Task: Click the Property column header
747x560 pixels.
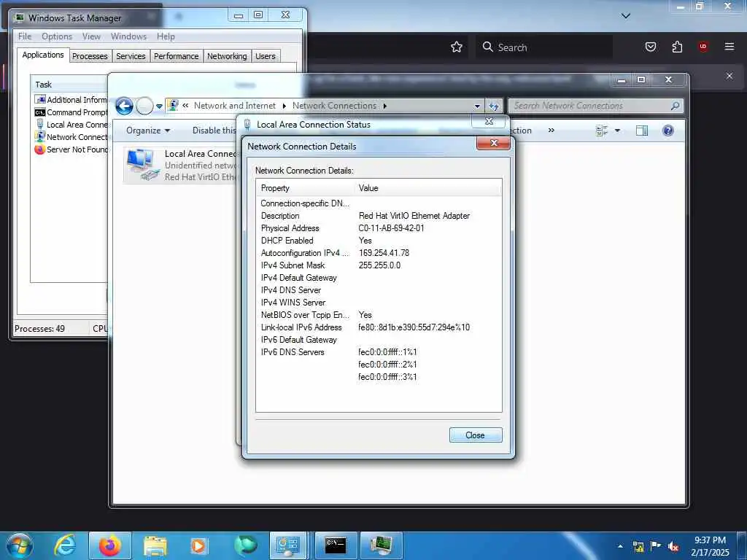Action: point(306,188)
